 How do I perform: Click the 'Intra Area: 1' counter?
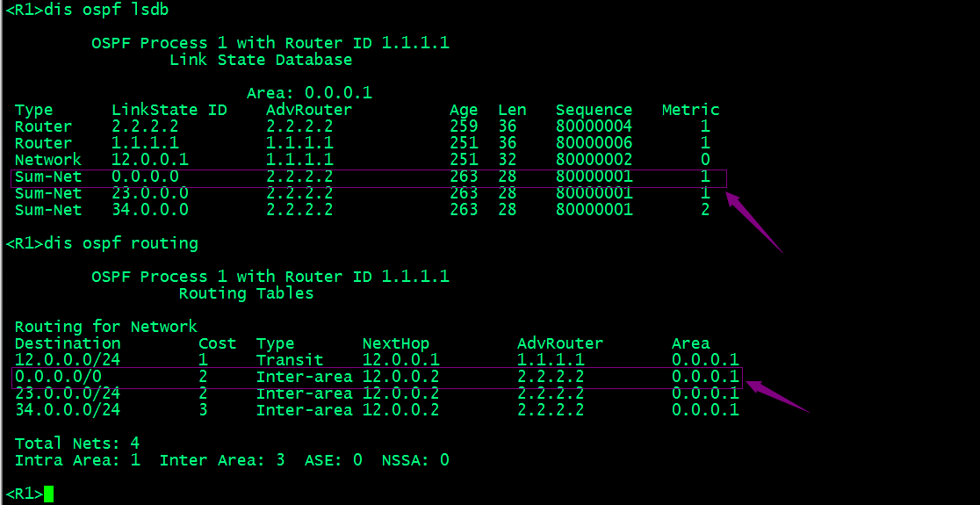pyautogui.click(x=77, y=460)
